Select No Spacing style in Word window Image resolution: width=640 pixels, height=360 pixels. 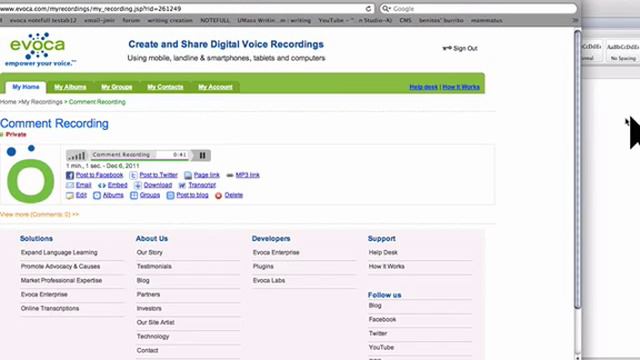(623, 52)
